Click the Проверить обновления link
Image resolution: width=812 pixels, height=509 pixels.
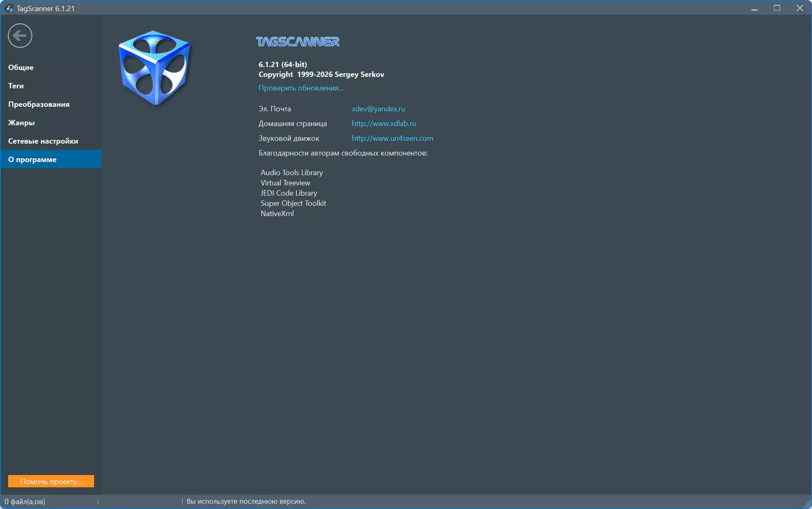(301, 88)
